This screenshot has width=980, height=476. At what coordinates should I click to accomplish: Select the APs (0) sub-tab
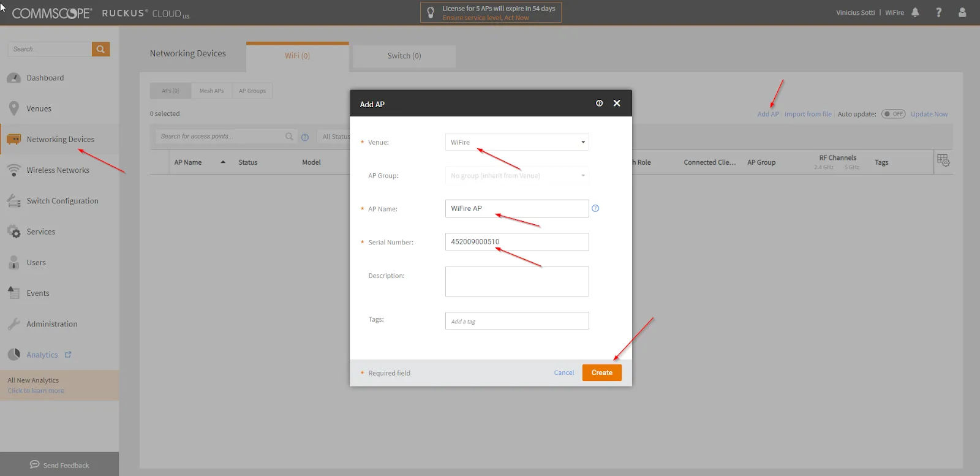coord(170,91)
